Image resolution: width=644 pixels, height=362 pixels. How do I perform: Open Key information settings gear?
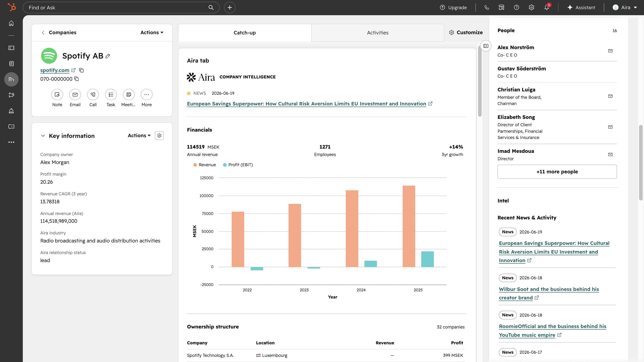click(x=159, y=135)
